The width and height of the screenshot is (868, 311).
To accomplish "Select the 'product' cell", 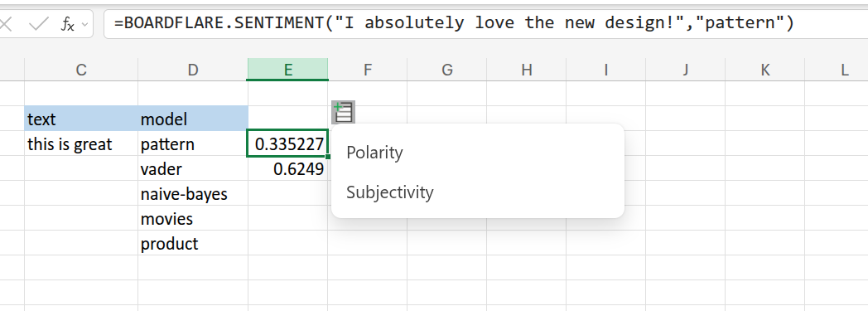I will point(193,243).
